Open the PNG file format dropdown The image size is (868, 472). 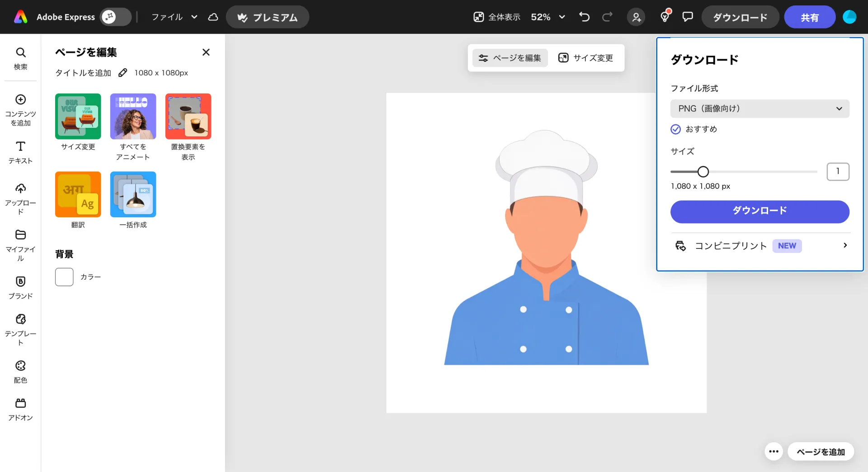tap(759, 108)
